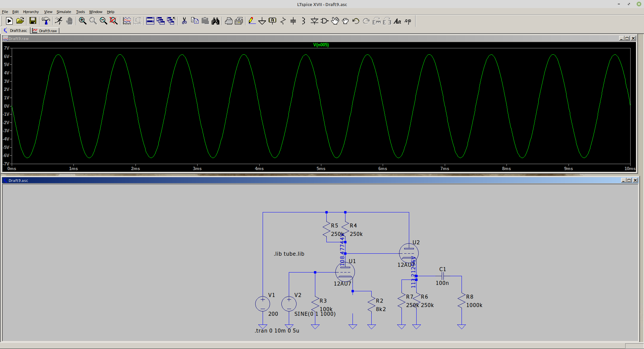Click the Redo arrow icon

point(366,21)
